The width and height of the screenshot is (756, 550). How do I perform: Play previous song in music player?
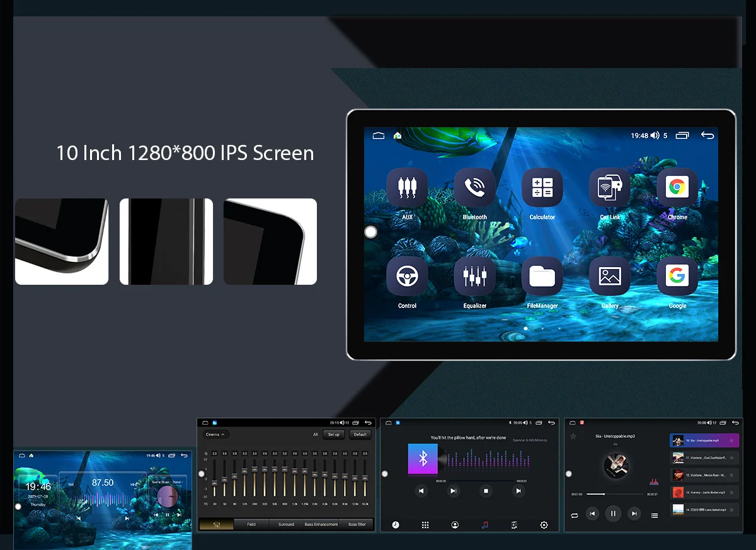592,514
